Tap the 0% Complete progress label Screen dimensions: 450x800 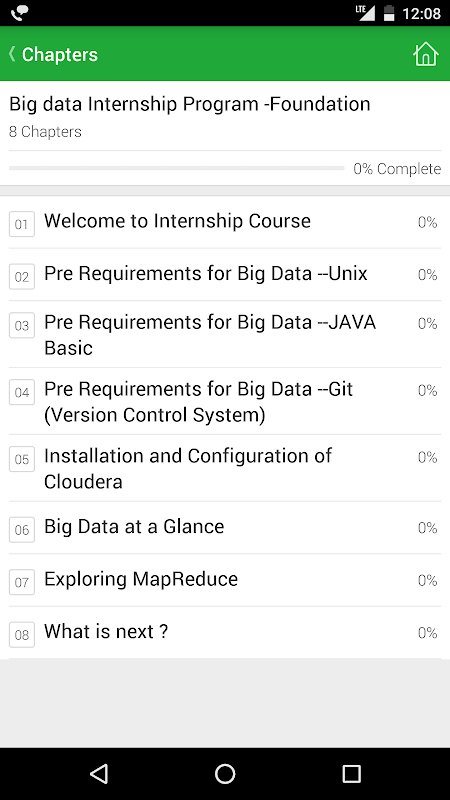[x=397, y=169]
